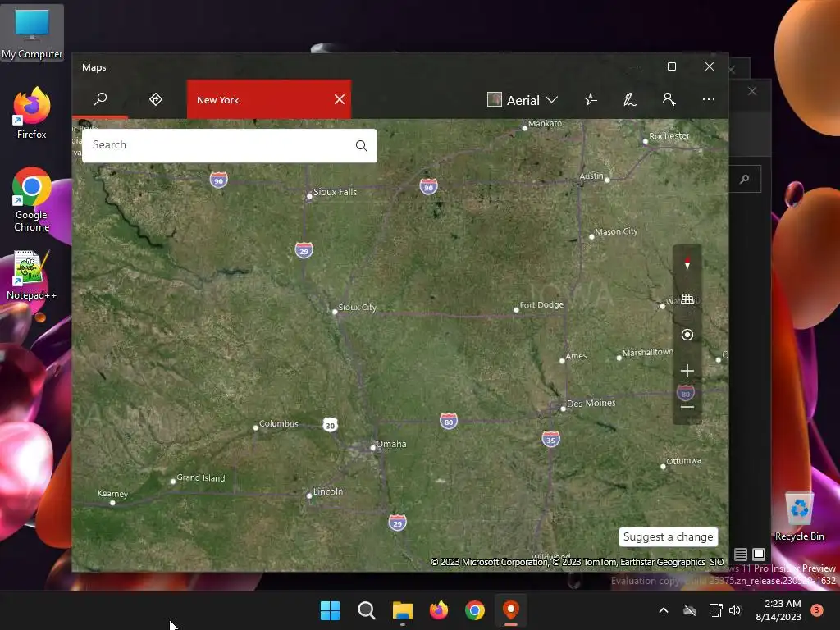The image size is (840, 630).
Task: Select the Omaha city label
Action: click(390, 444)
